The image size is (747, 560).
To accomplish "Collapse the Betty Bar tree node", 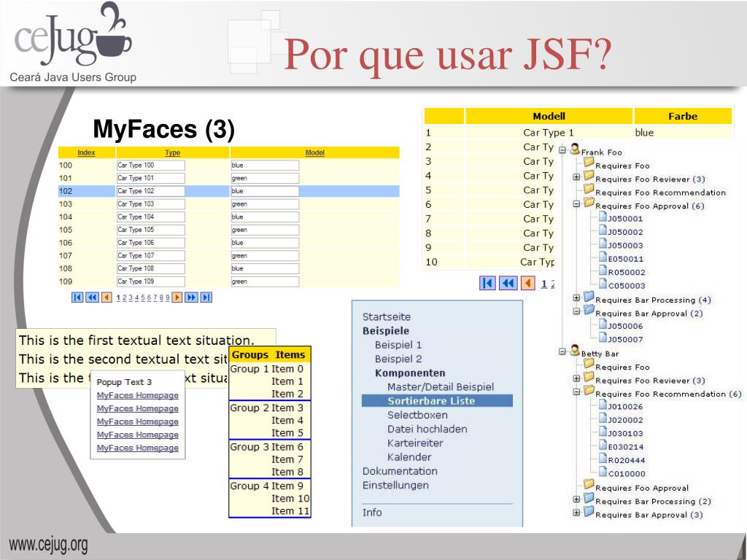I will 562,352.
